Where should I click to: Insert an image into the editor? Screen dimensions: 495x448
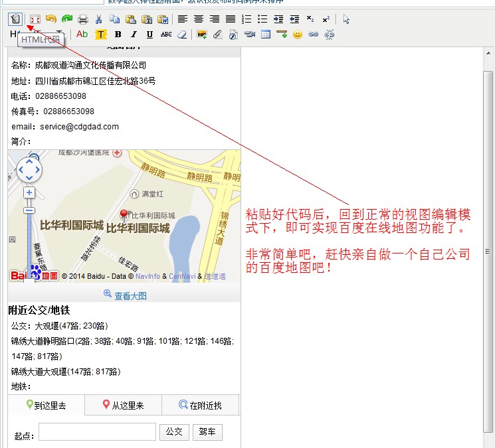point(202,35)
